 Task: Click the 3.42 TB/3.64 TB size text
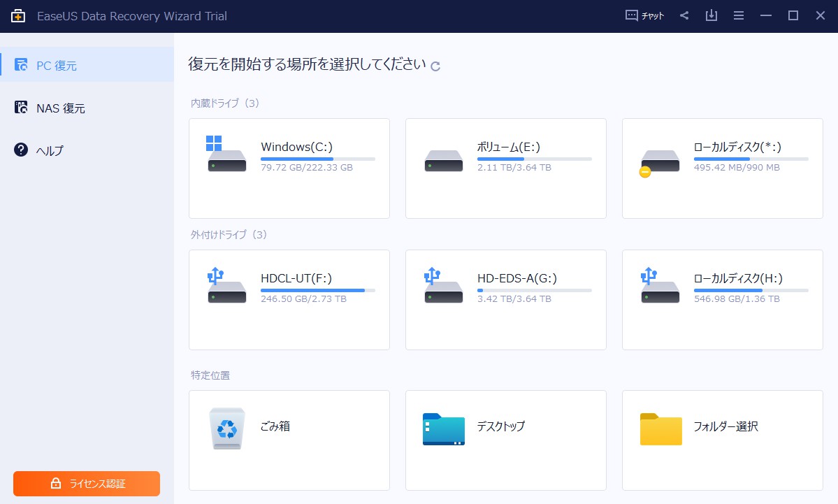[x=514, y=298]
